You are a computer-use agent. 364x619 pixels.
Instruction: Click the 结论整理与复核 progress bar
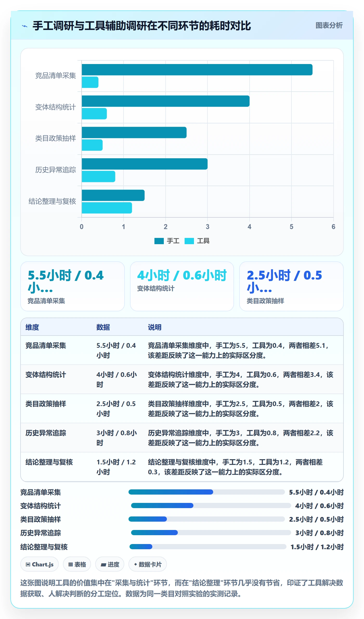click(x=208, y=547)
